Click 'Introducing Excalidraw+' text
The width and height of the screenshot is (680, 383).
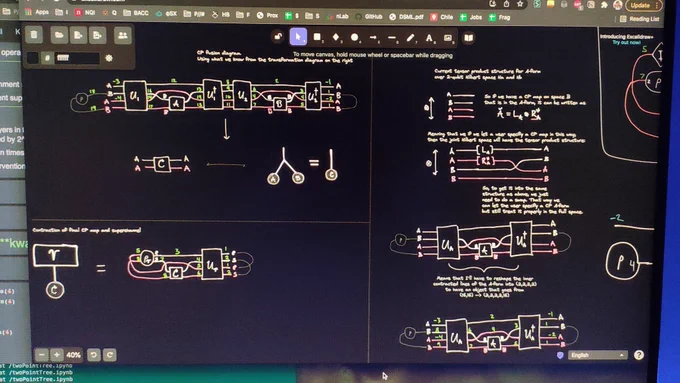point(626,36)
